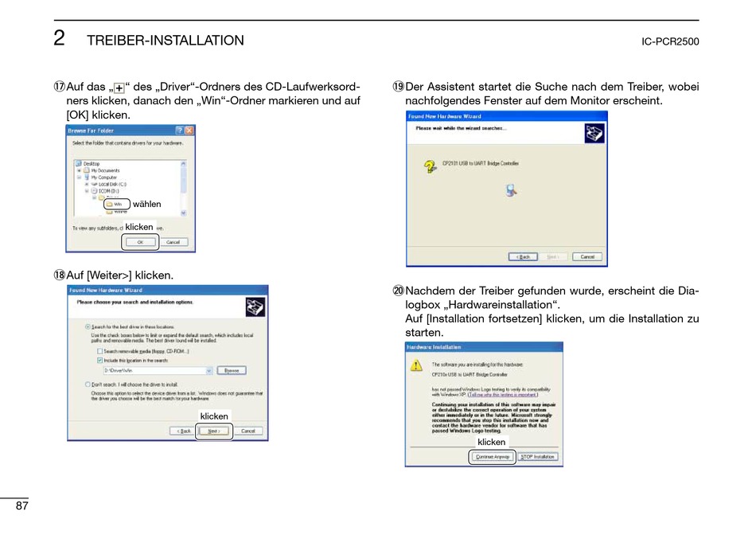Image resolution: width=756 pixels, height=535 pixels.
Task: Expand My Documents tree node
Action: point(79,170)
